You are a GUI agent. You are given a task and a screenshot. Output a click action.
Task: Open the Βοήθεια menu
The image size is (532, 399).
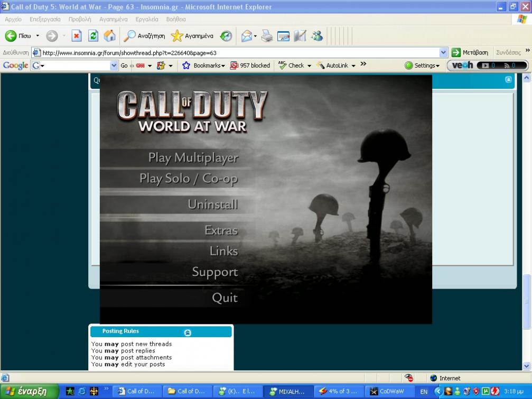(176, 20)
